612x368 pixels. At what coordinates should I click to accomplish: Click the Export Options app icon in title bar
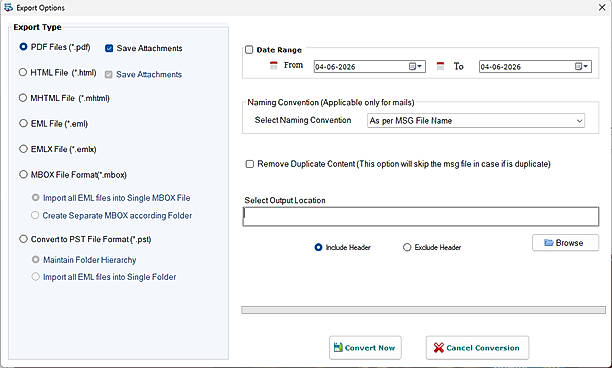8,7
